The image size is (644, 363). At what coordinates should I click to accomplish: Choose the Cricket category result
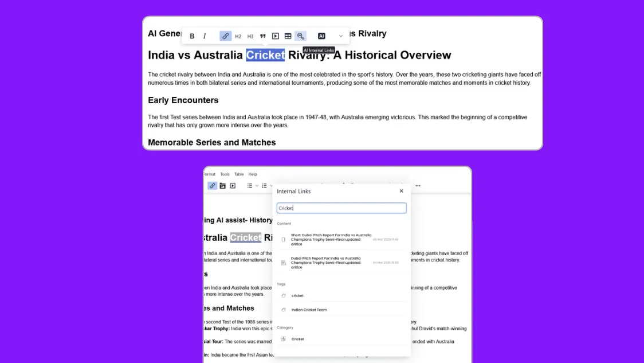coord(341,339)
